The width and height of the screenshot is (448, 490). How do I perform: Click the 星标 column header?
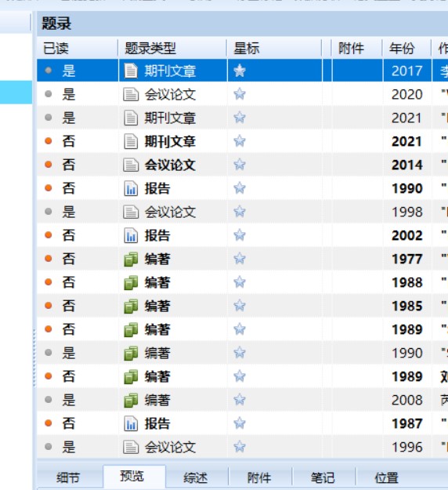coord(247,49)
